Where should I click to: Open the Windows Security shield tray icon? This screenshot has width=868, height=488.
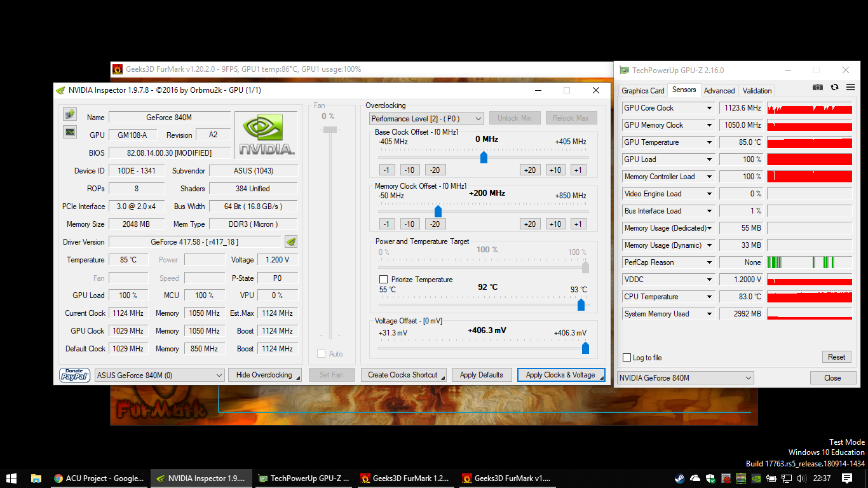(x=710, y=478)
